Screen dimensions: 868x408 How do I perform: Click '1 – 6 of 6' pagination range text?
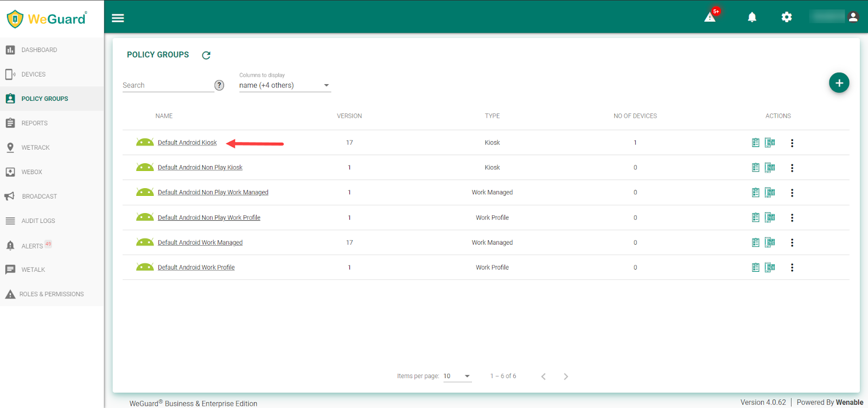pyautogui.click(x=503, y=376)
